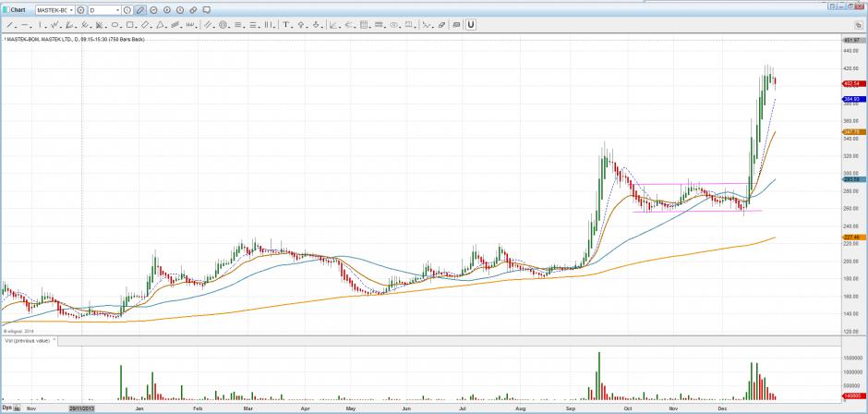Toggle the magnet snap U icon
The width and height of the screenshot is (868, 414).
tap(471, 24)
